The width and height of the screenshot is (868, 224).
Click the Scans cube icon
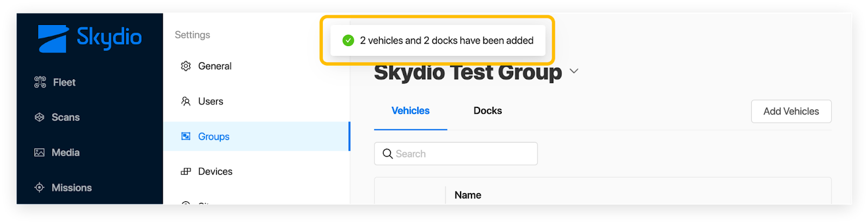pos(40,117)
